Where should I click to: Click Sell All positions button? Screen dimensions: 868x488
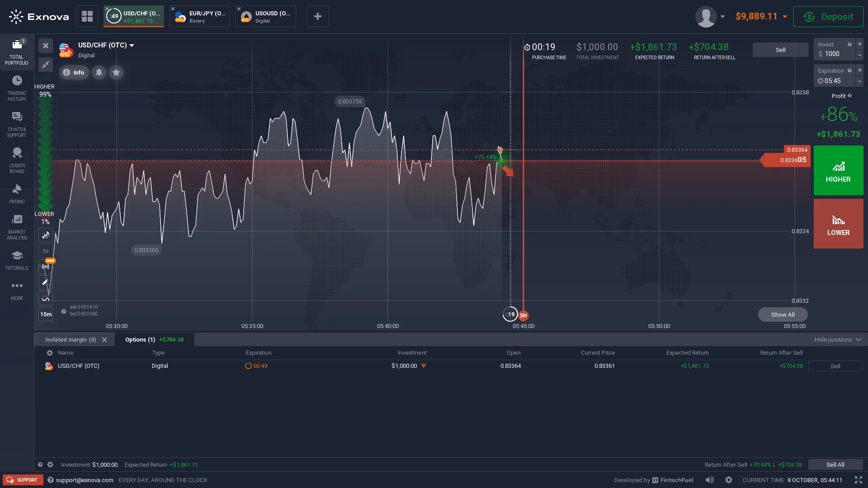(835, 465)
